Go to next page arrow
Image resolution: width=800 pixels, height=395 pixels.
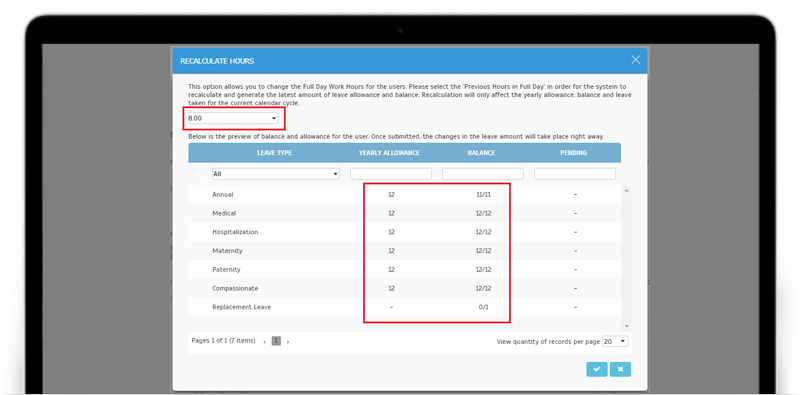coord(288,341)
